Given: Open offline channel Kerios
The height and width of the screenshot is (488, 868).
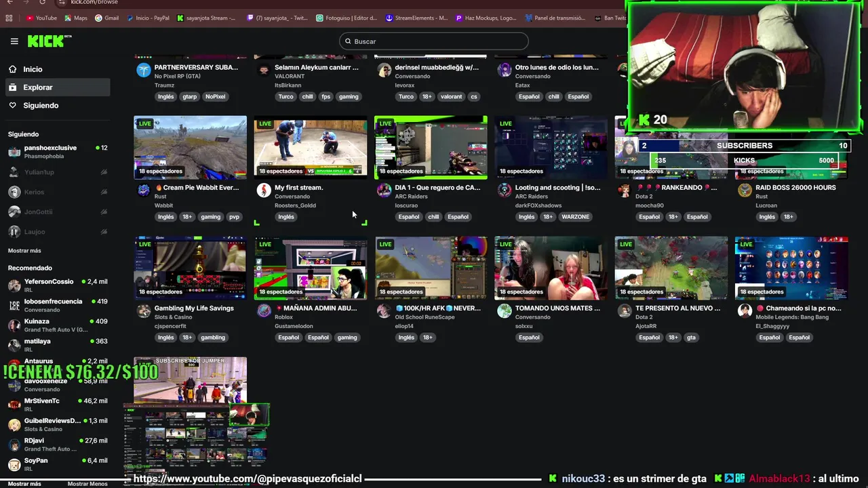Looking at the screenshot, I should click(58, 192).
